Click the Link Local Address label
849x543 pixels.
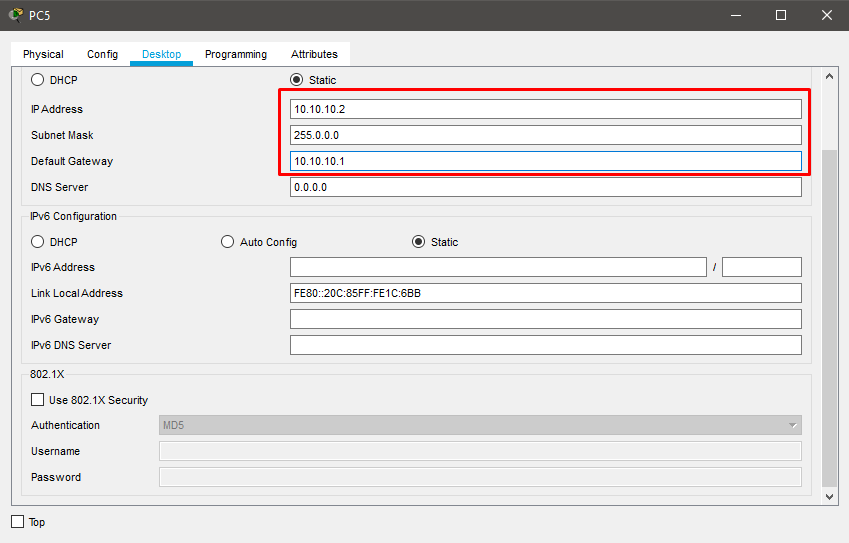77,293
